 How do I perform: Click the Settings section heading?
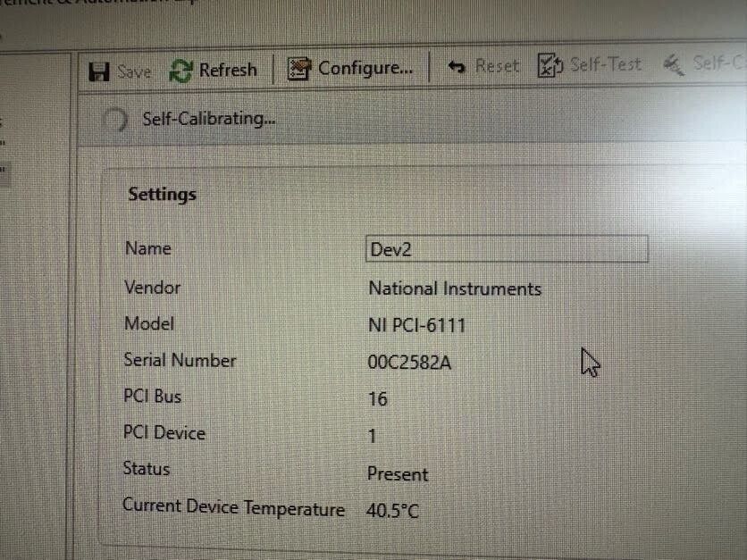[162, 195]
